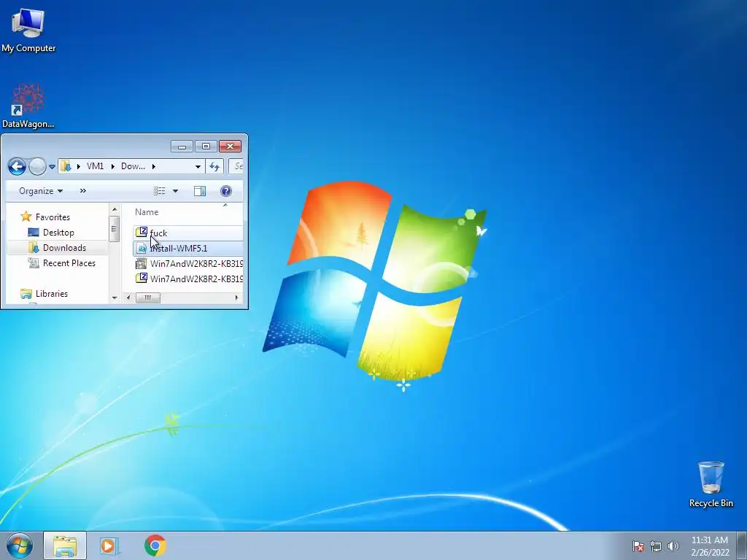Expand the arrow after Dow... breadcrumb
This screenshot has width=747, height=560.
153,166
